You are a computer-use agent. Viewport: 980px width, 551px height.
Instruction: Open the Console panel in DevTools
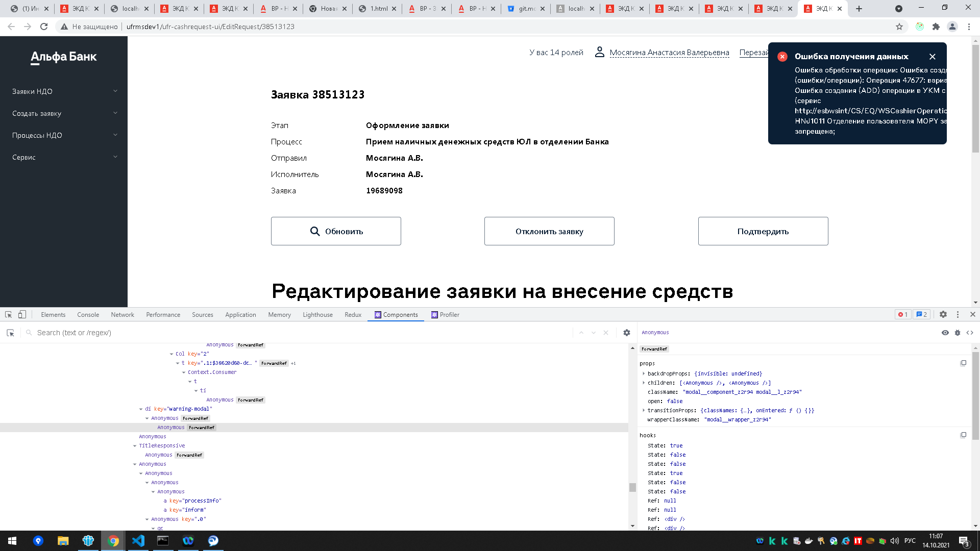coord(88,315)
